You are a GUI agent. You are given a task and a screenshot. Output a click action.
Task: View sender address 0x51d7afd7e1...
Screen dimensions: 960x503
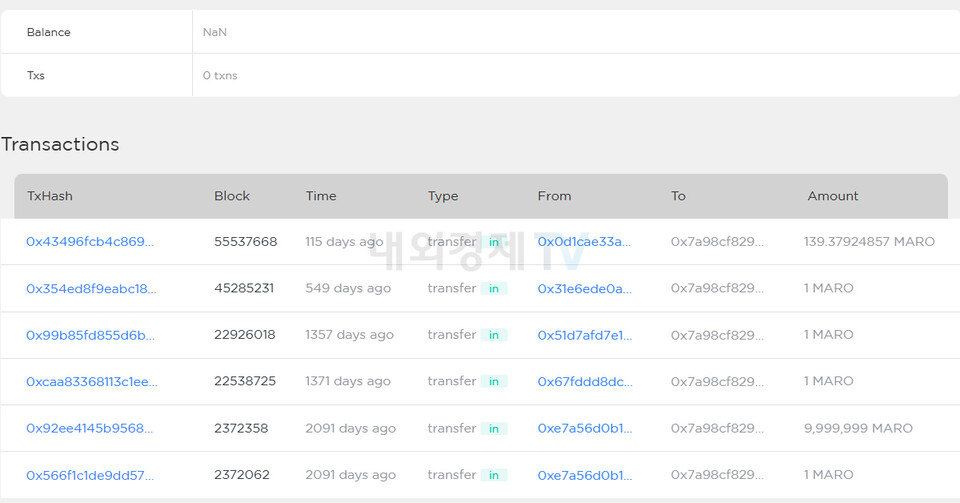584,335
